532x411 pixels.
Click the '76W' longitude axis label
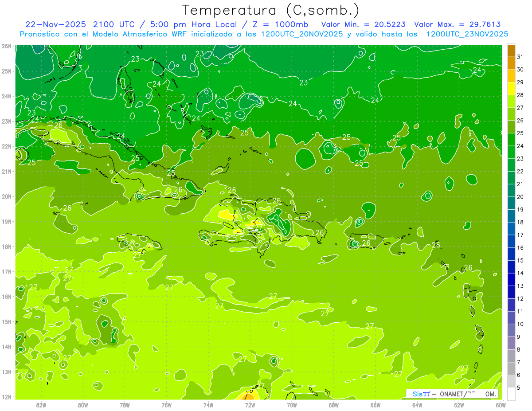click(167, 405)
